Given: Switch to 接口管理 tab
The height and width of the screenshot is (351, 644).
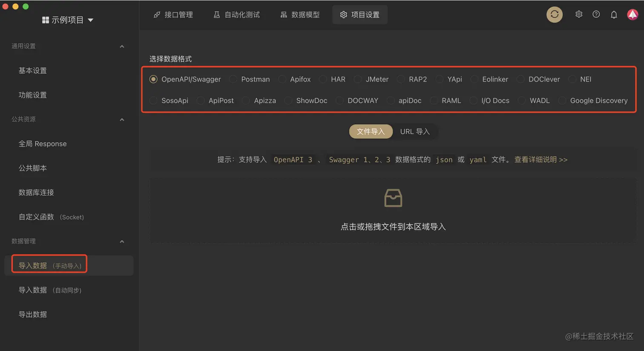Looking at the screenshot, I should 173,15.
